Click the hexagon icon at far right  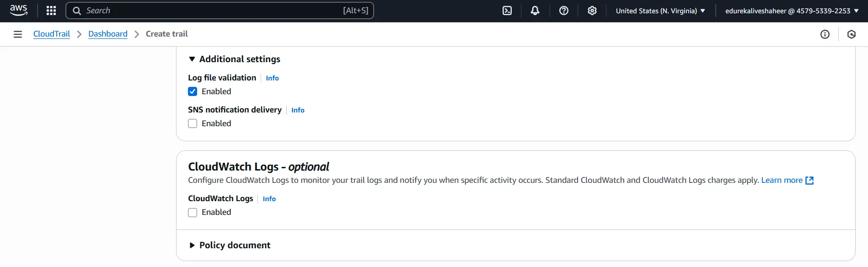pyautogui.click(x=852, y=34)
